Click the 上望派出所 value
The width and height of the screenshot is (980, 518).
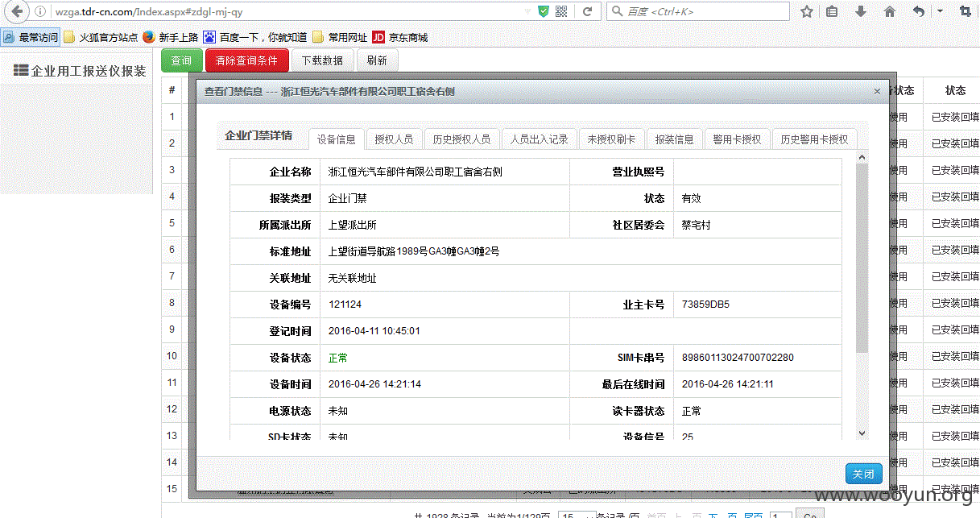(x=353, y=225)
